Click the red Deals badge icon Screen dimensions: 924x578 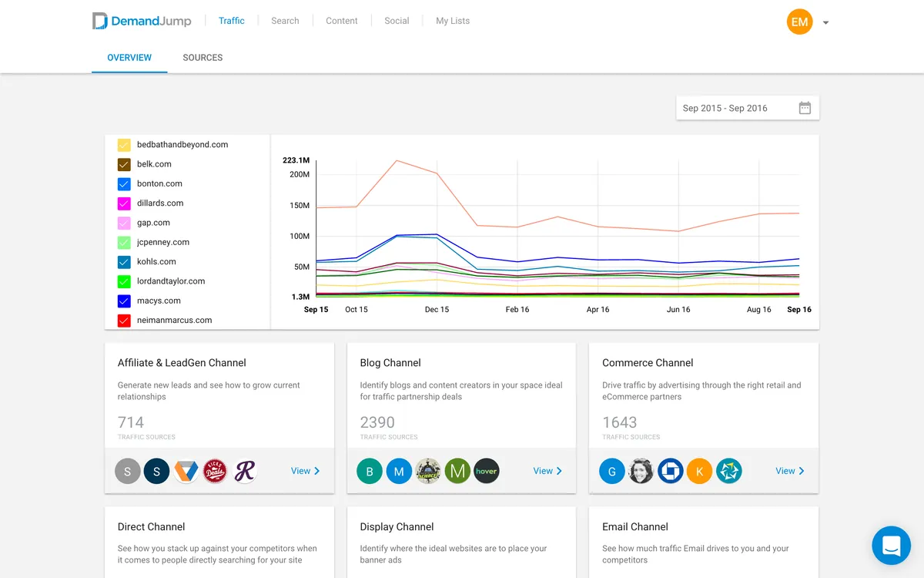(x=215, y=471)
